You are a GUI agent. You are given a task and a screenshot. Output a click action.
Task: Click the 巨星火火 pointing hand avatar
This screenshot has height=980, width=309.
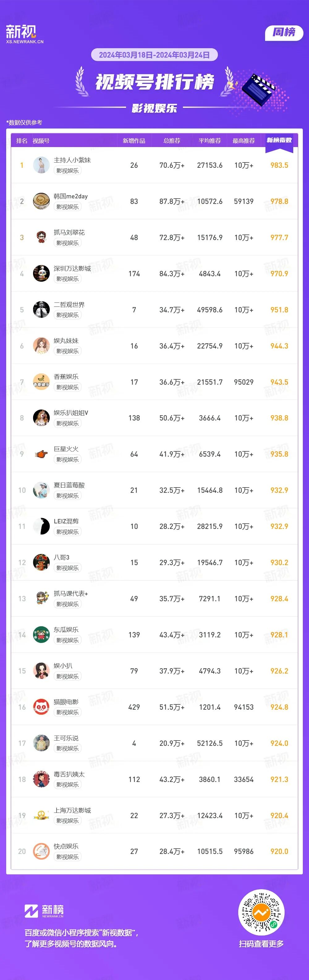coord(41,454)
